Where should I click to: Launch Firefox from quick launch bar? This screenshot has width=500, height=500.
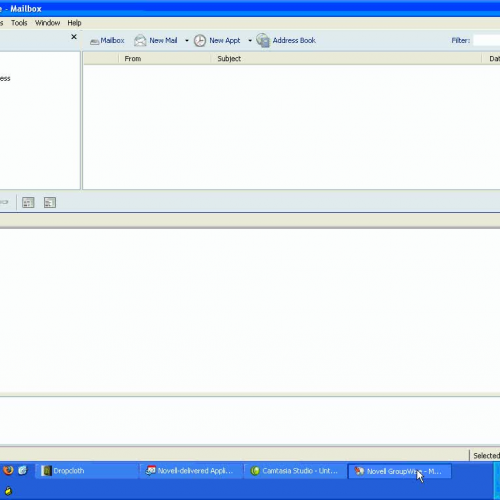click(8, 470)
